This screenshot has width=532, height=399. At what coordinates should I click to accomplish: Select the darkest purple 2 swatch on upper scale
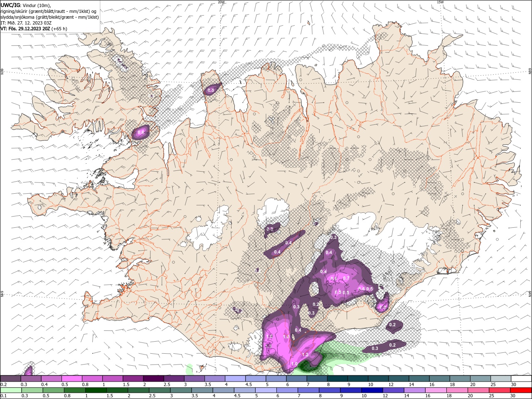[153, 379]
